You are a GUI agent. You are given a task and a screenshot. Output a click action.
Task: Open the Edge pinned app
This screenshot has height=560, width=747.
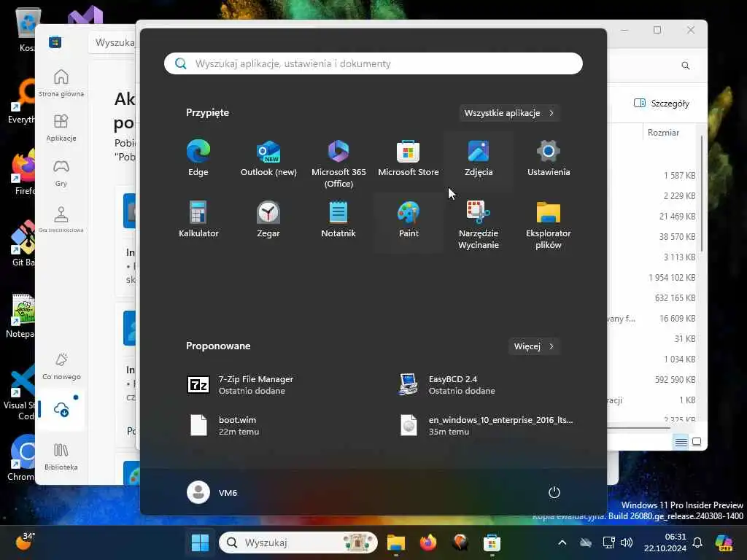pyautogui.click(x=198, y=158)
